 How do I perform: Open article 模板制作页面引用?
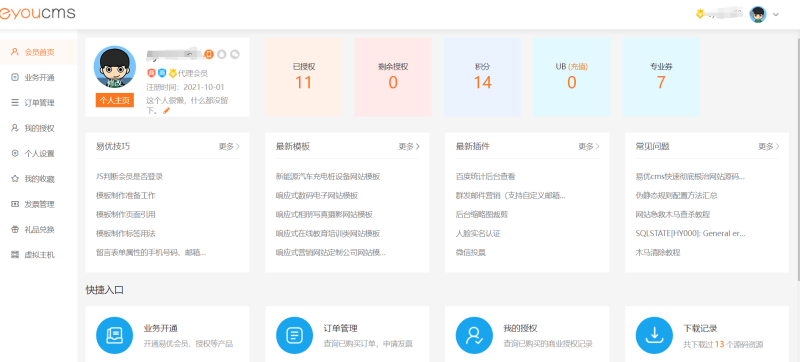[x=126, y=214]
